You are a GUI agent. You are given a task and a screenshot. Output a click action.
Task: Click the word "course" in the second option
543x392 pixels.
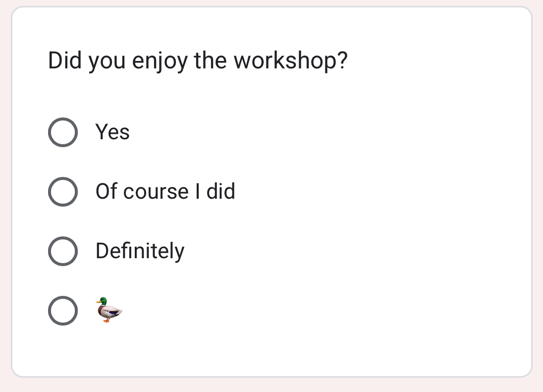coord(156,192)
